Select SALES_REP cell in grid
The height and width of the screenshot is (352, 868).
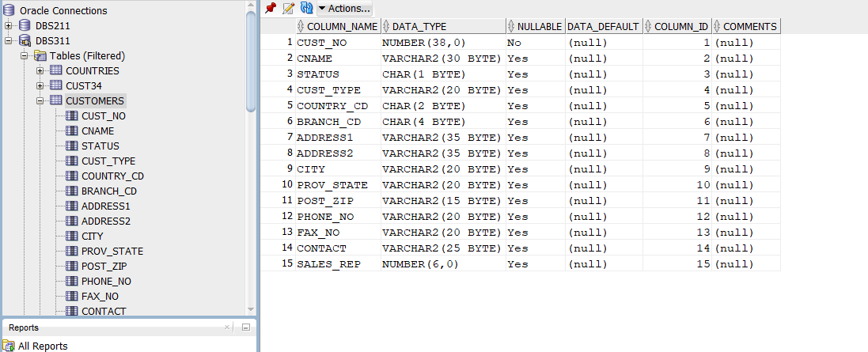[x=338, y=264]
